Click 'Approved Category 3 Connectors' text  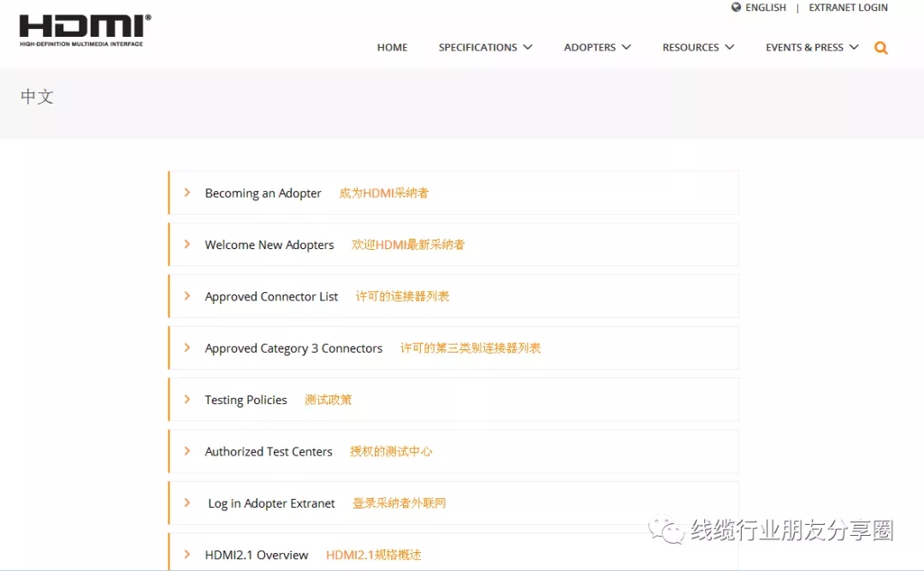(293, 348)
